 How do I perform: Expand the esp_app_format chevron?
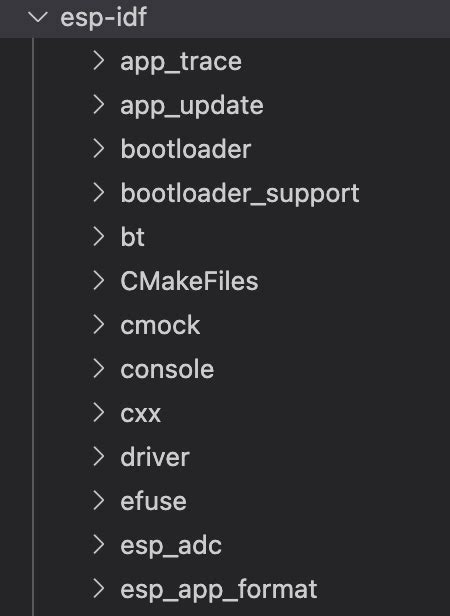[99, 589]
